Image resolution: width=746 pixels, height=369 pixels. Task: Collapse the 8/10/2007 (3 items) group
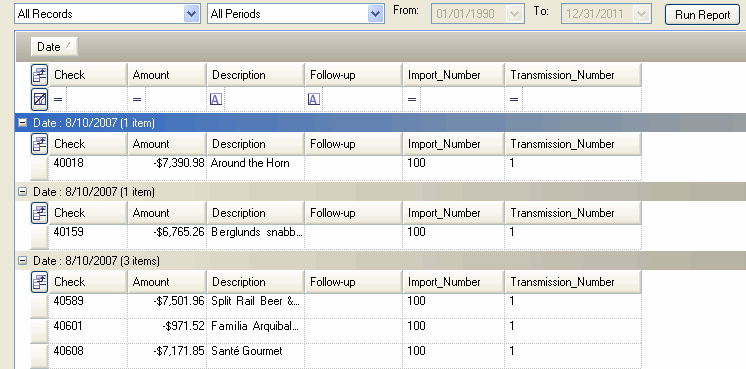point(22,261)
